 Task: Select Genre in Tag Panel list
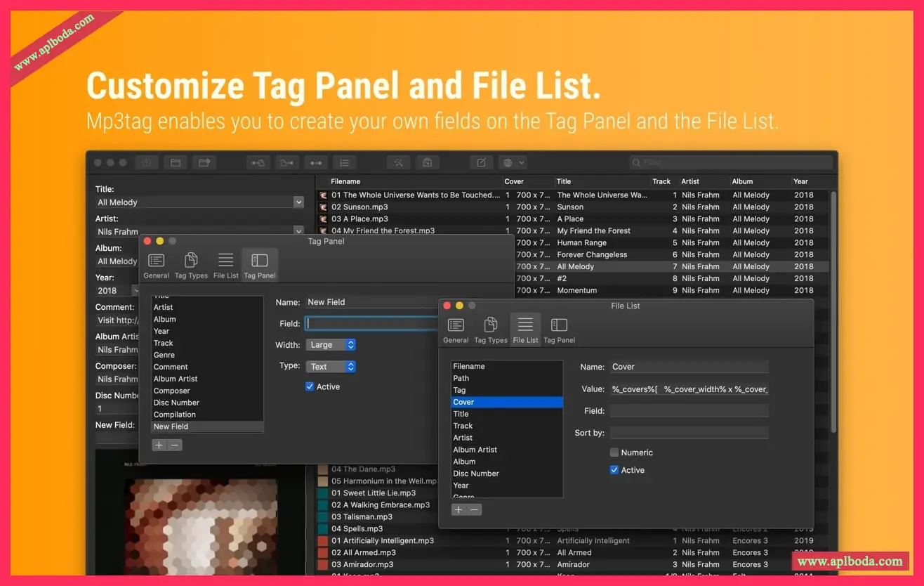pyautogui.click(x=208, y=355)
